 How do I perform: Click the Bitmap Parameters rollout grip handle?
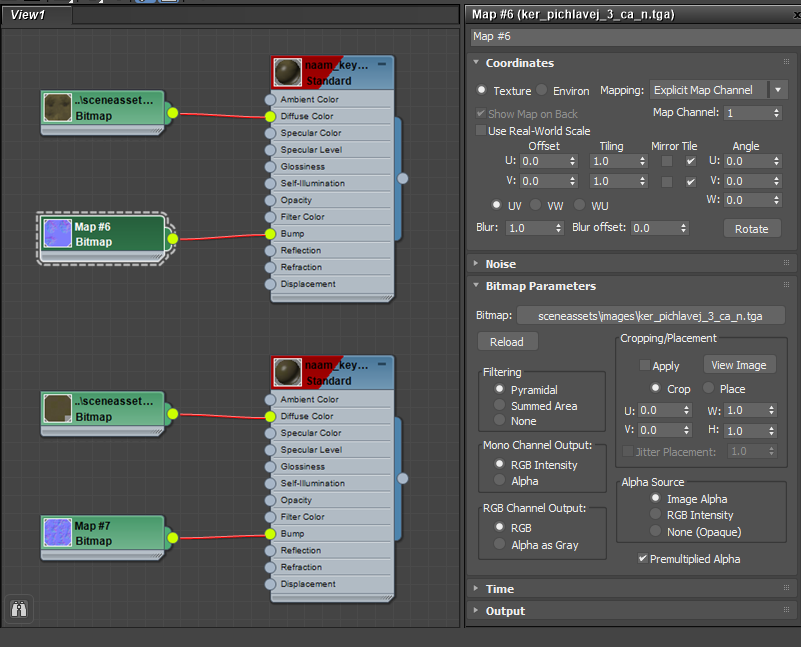786,285
